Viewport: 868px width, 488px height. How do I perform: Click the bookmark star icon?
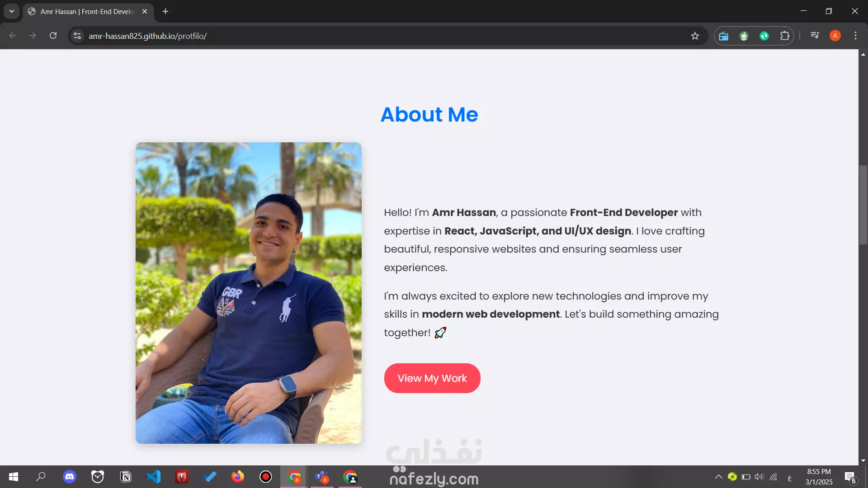pos(695,36)
